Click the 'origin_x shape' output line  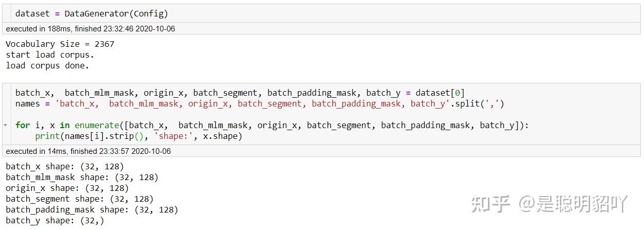pyautogui.click(x=67, y=188)
